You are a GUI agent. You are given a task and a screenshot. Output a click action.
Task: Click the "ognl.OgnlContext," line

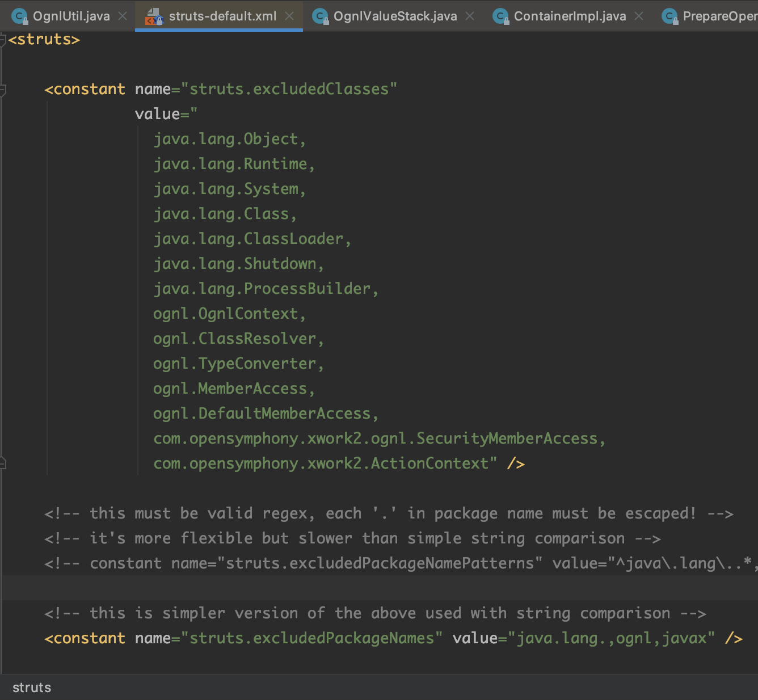[x=230, y=314]
